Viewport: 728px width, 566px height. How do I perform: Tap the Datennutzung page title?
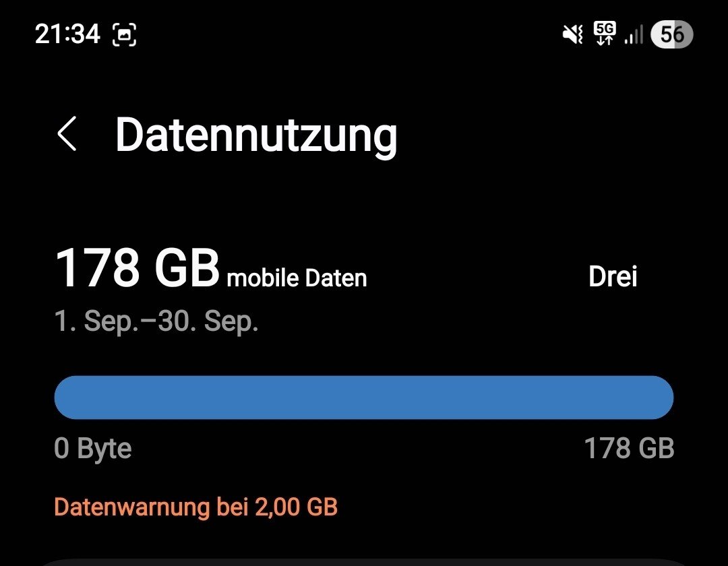click(x=256, y=135)
